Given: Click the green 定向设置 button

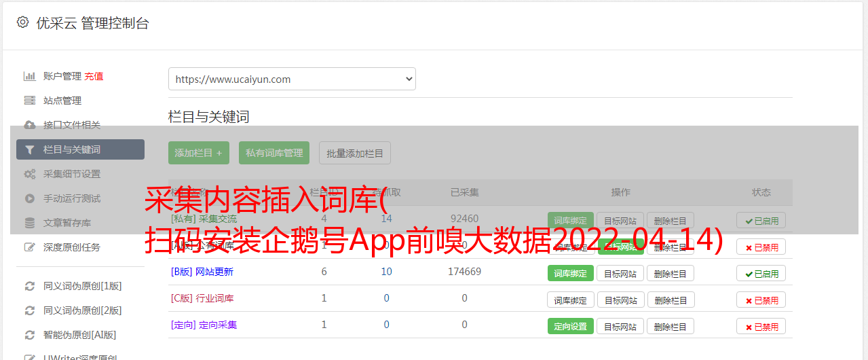Looking at the screenshot, I should (x=571, y=326).
